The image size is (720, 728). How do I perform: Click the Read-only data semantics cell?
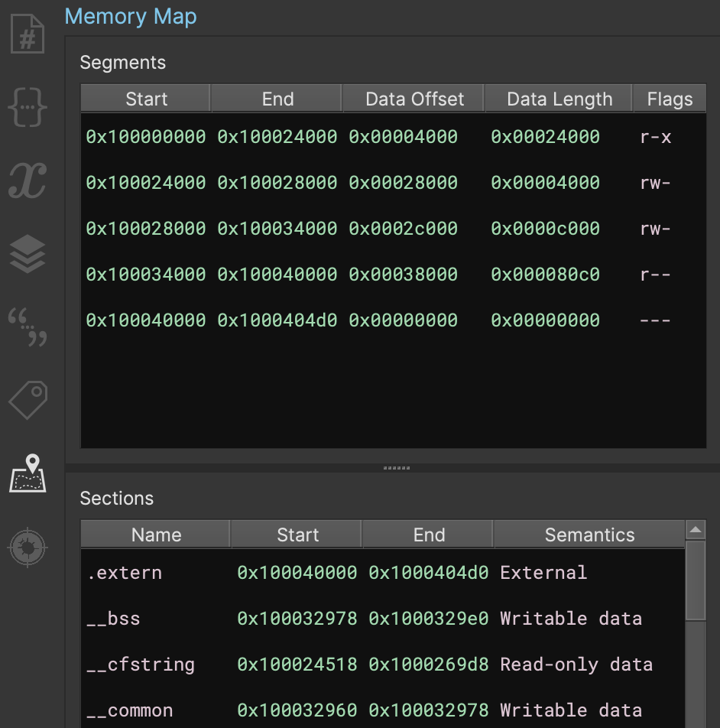click(x=576, y=665)
